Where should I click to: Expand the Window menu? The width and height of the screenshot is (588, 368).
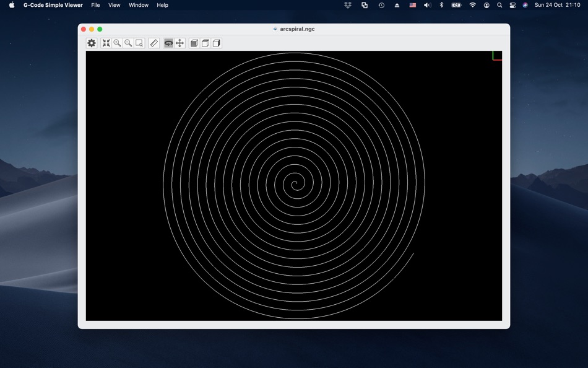(x=138, y=5)
